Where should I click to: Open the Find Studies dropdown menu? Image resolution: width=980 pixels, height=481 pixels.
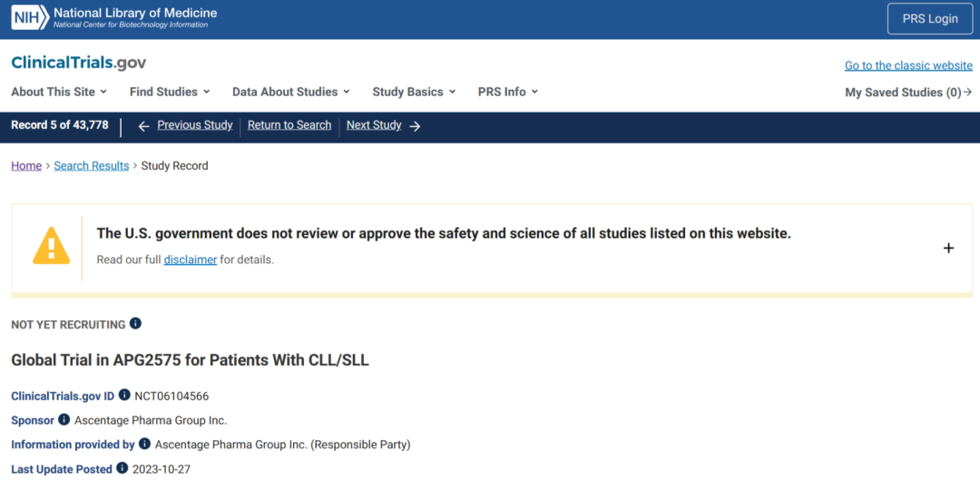[170, 92]
